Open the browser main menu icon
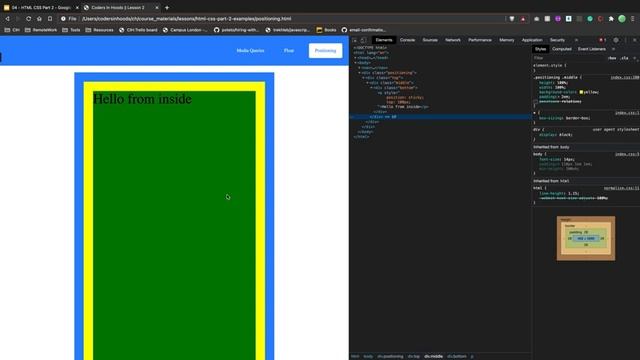This screenshot has height=360, width=640. 633,19
